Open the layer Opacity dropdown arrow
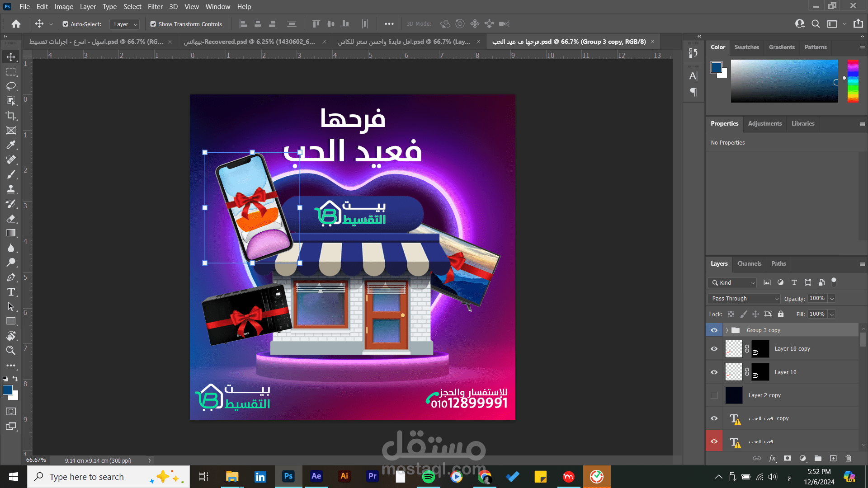 832,299
